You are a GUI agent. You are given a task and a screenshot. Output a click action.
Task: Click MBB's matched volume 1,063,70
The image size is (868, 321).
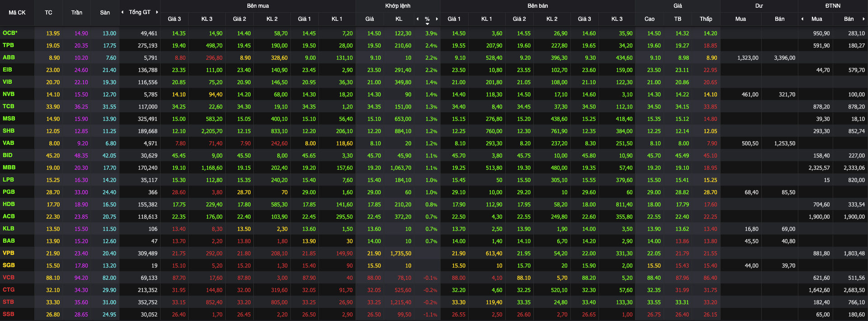pyautogui.click(x=401, y=168)
